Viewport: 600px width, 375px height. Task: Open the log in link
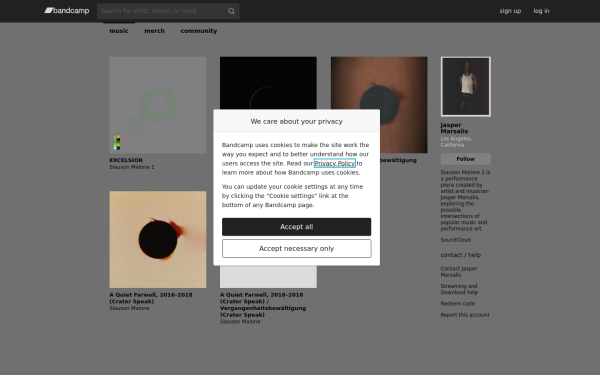point(541,11)
